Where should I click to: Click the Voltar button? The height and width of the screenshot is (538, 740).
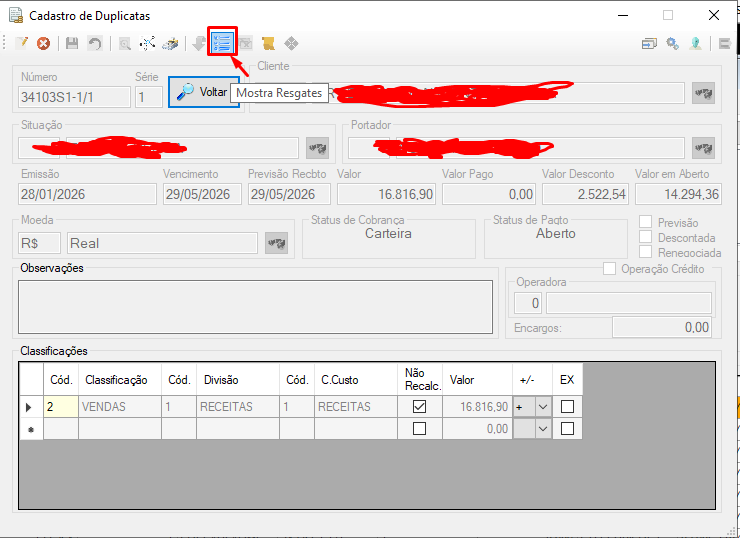[204, 92]
